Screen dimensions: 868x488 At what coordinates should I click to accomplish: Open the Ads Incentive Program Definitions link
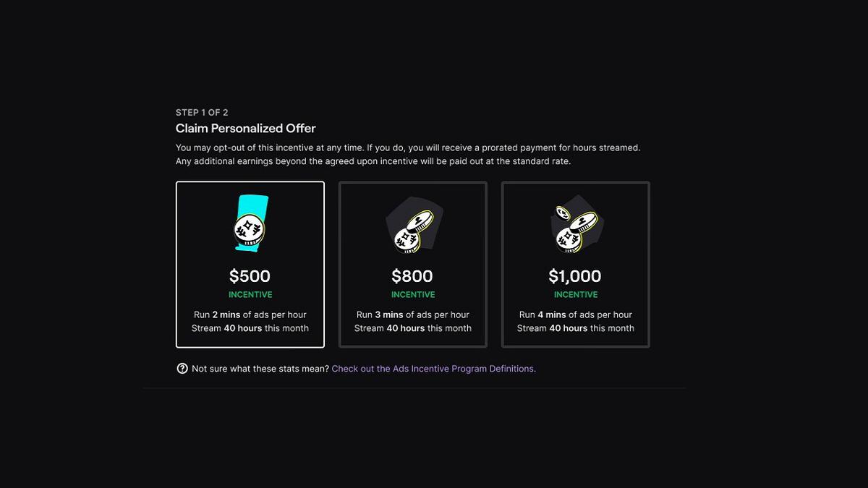pyautogui.click(x=433, y=369)
